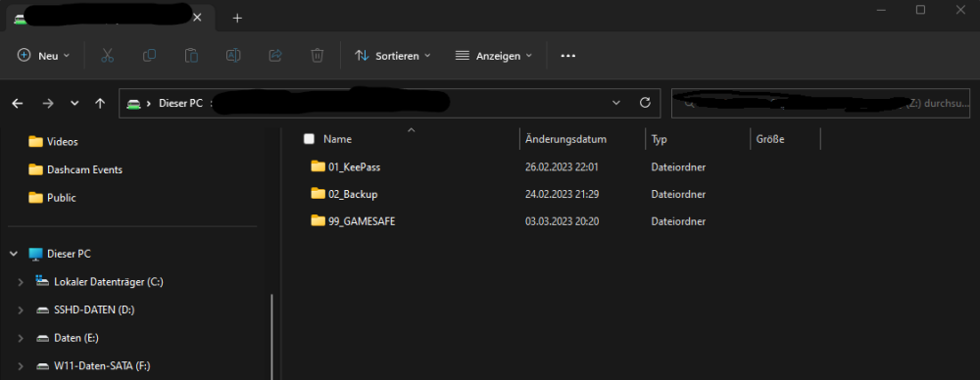Image resolution: width=980 pixels, height=380 pixels.
Task: Click the 01_KeePass folder icon
Action: click(x=318, y=166)
